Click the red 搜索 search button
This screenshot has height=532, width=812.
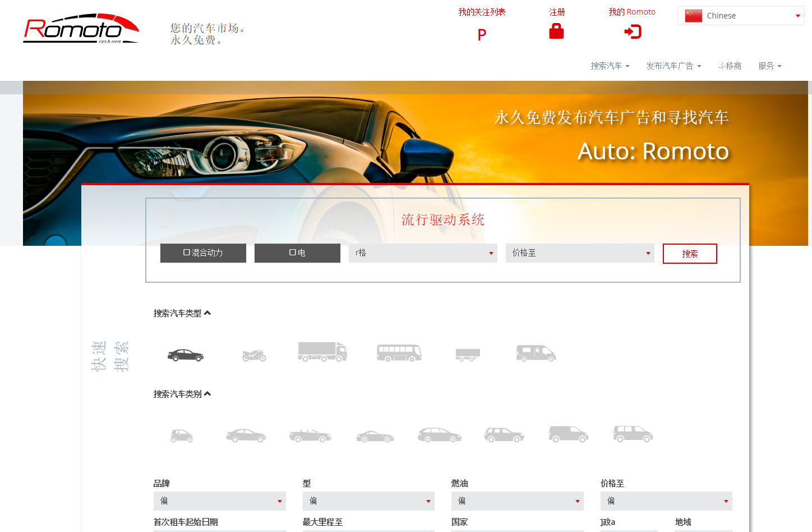click(x=690, y=254)
